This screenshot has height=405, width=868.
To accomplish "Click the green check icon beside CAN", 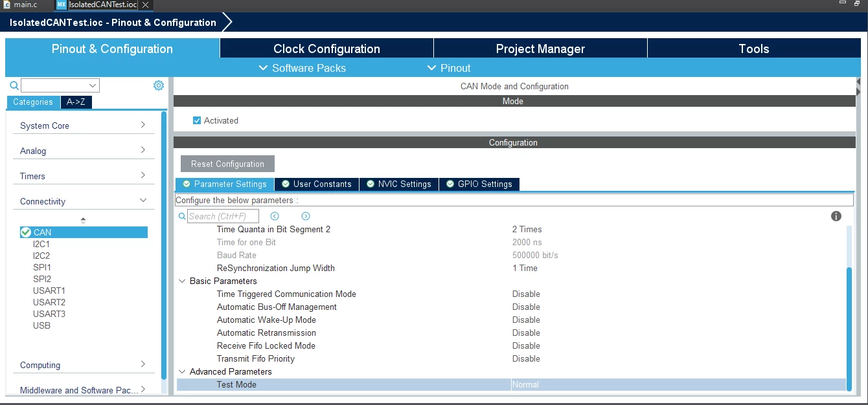I will click(26, 232).
